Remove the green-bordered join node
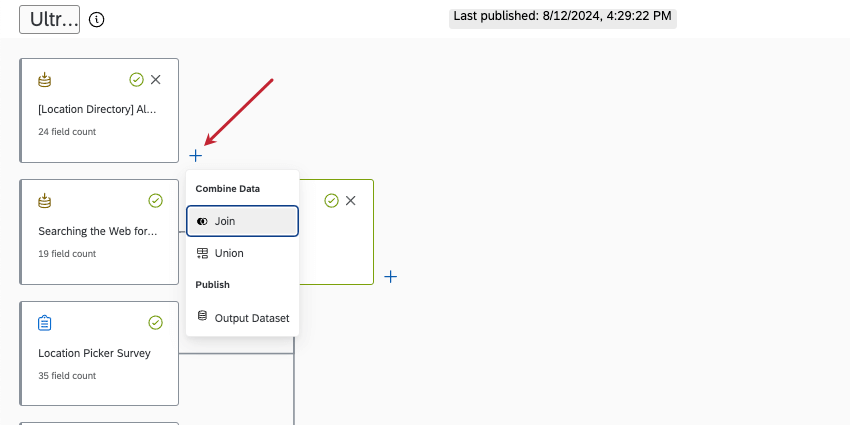The width and height of the screenshot is (850, 425). tap(351, 201)
